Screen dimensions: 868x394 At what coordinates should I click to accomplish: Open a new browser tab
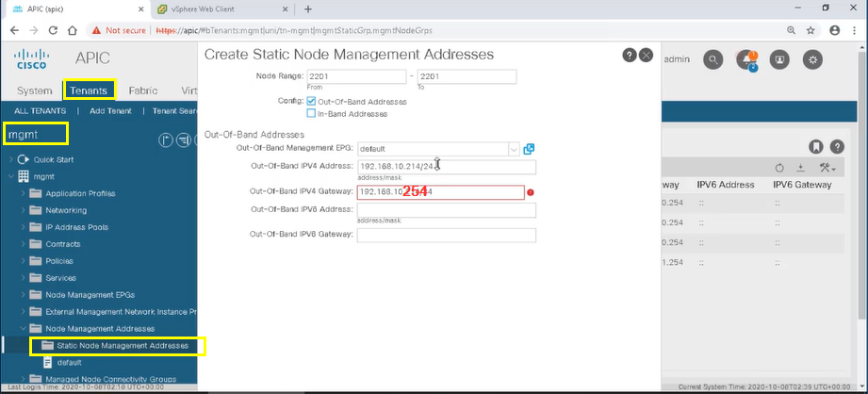click(x=308, y=9)
